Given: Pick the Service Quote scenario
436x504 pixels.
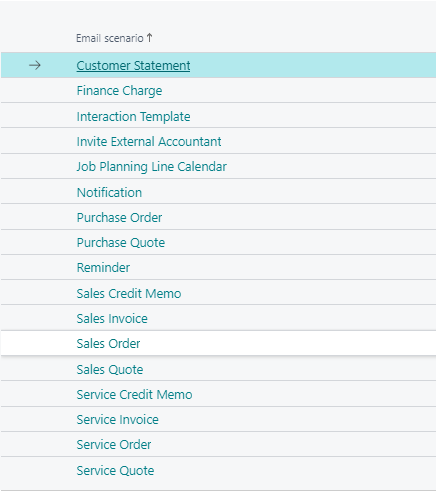Looking at the screenshot, I should 115,471.
